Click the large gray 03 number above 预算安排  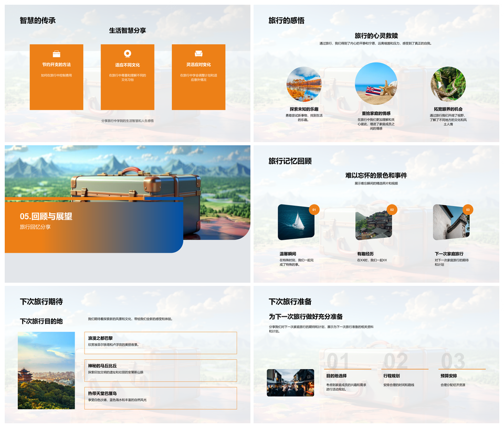click(453, 361)
